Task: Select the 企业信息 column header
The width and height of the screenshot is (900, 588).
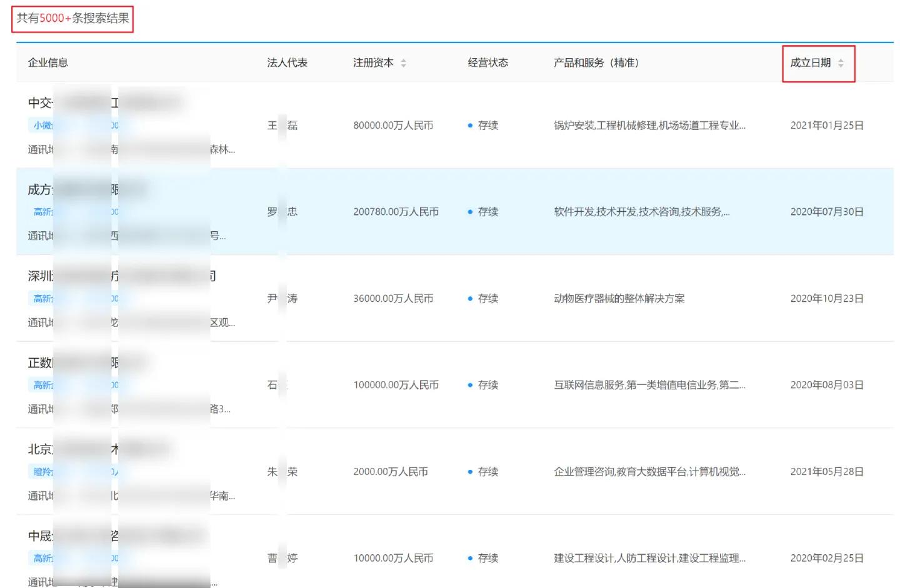Action: [48, 62]
